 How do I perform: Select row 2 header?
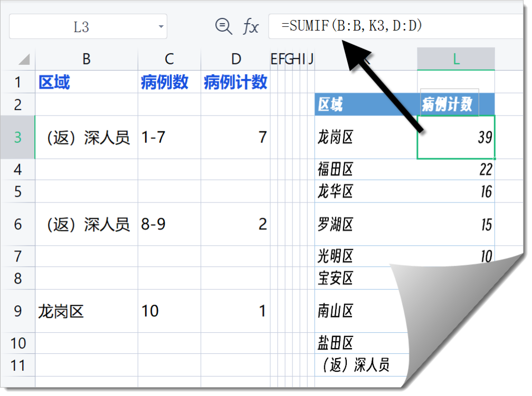[17, 104]
